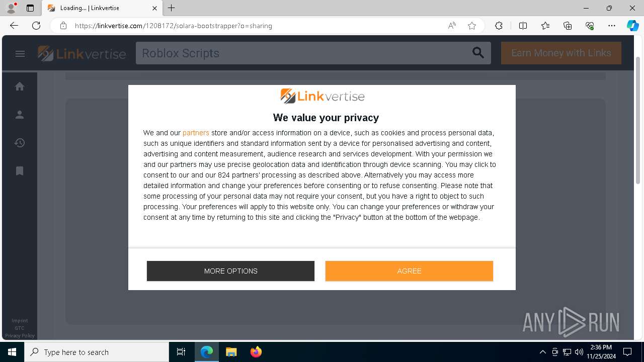Open the Copilot sidebar icon
Screen dimensions: 644x362
click(632, 26)
